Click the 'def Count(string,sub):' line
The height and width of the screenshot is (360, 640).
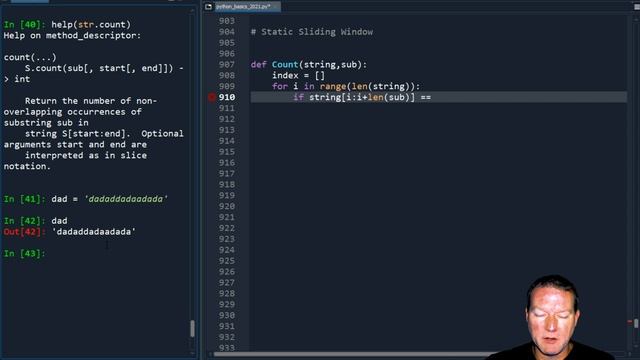(309, 64)
